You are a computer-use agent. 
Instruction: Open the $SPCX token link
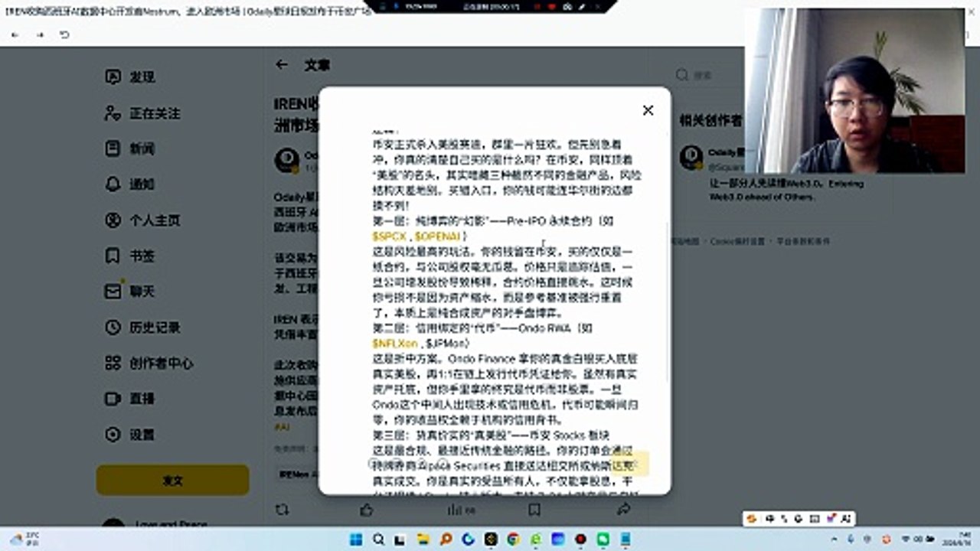(390, 236)
